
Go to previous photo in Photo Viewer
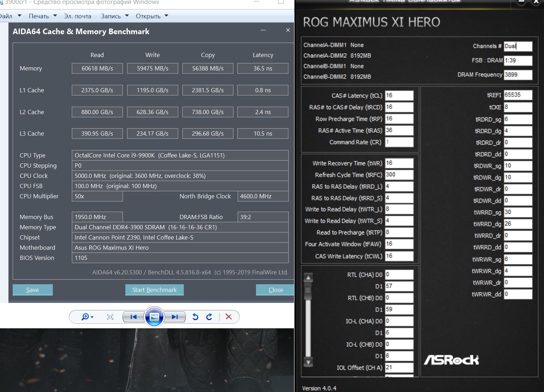point(133,317)
